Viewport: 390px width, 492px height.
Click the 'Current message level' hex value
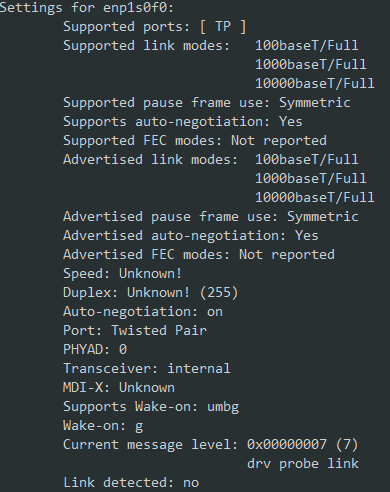[x=287, y=445]
